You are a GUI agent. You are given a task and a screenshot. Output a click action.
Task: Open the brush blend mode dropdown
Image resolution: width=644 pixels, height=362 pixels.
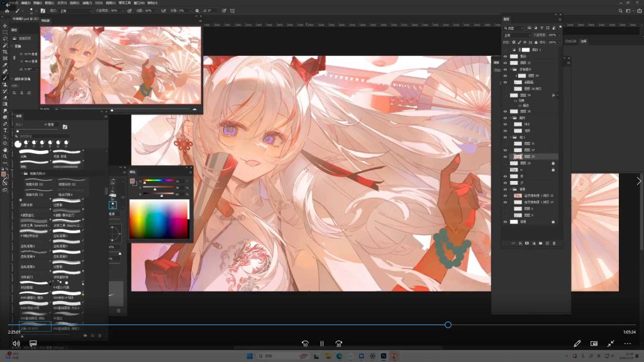(75, 11)
